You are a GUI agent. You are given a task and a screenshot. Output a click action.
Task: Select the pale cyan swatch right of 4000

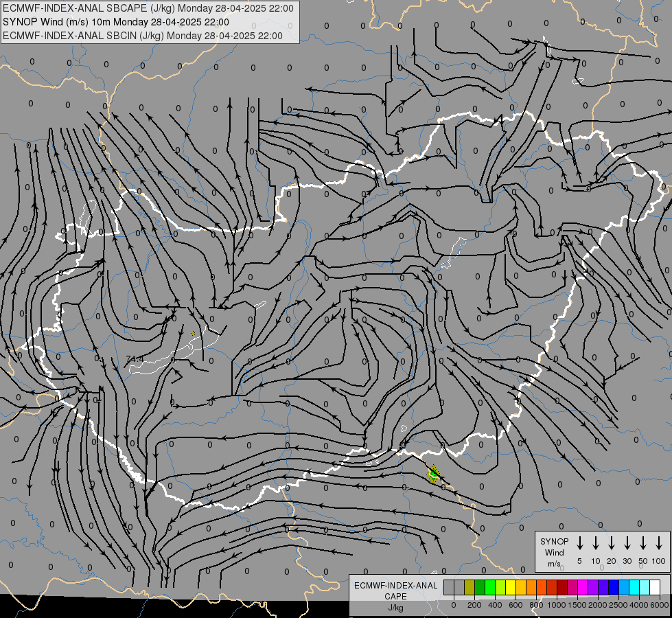point(644,587)
